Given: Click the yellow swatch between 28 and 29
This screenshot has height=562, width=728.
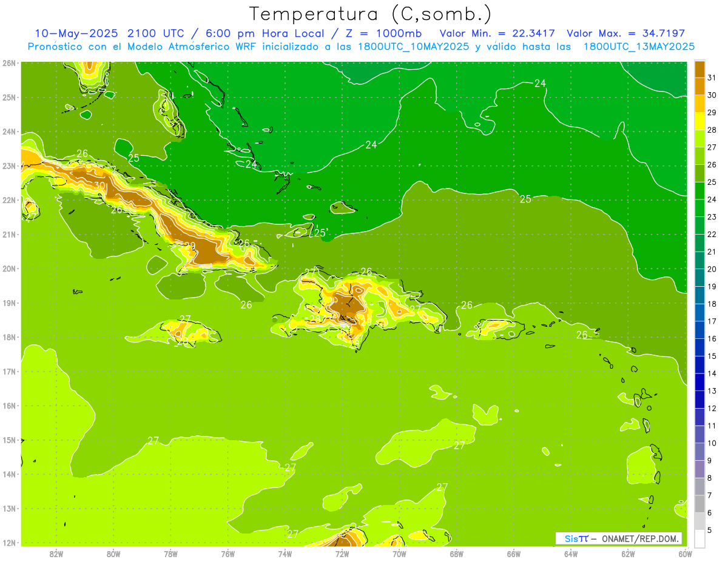Looking at the screenshot, I should tap(700, 121).
